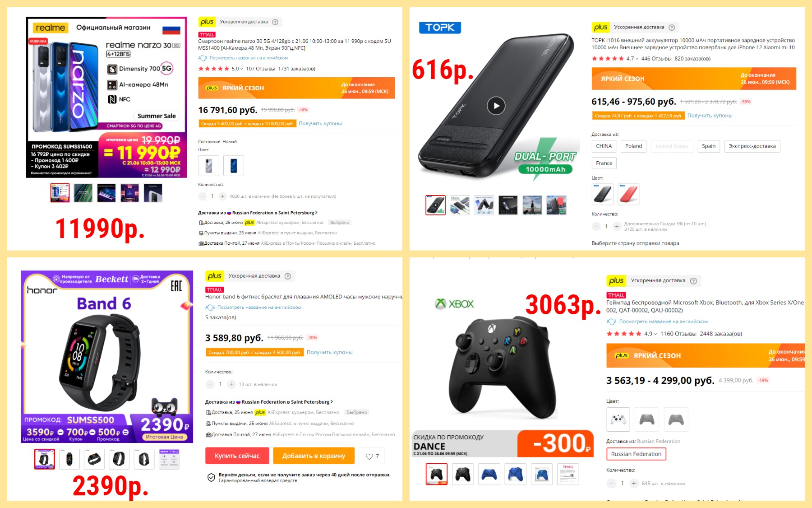Click the translate icon for realme title

tap(203, 58)
